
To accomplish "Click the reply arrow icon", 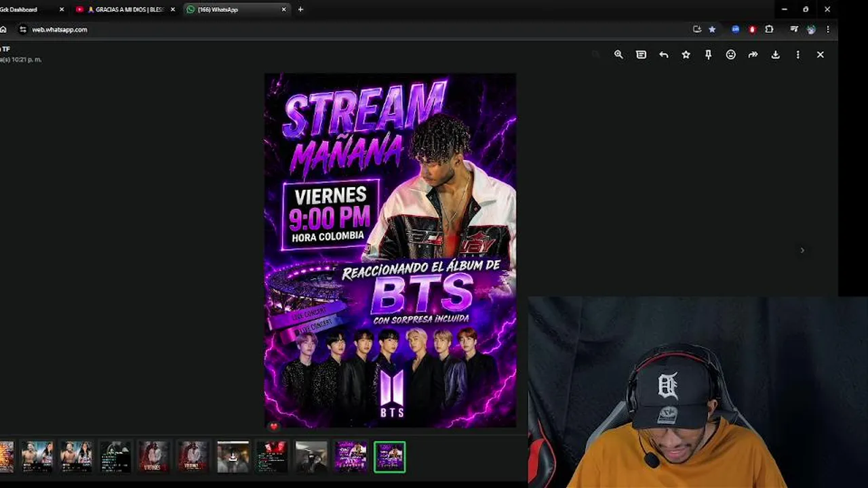I will pyautogui.click(x=663, y=55).
